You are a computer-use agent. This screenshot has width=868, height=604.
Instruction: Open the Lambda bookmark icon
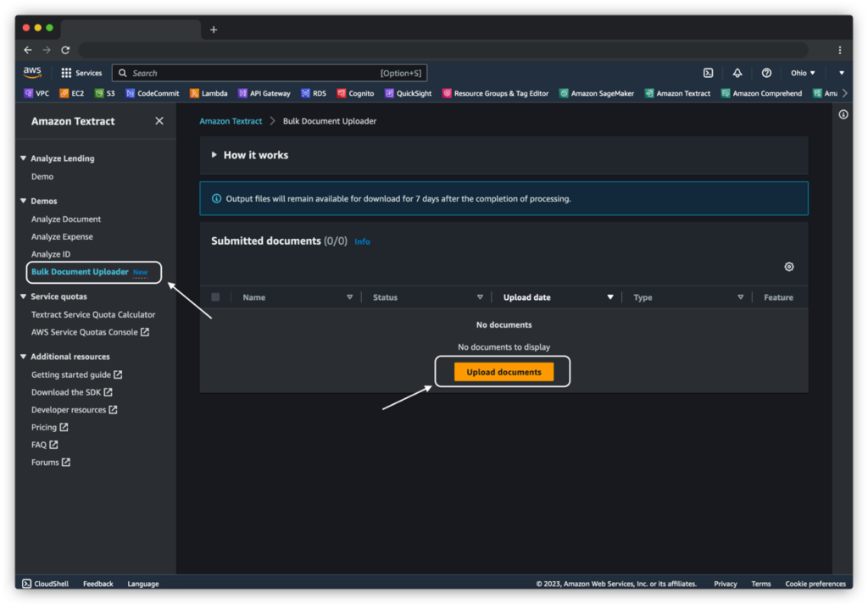(195, 93)
